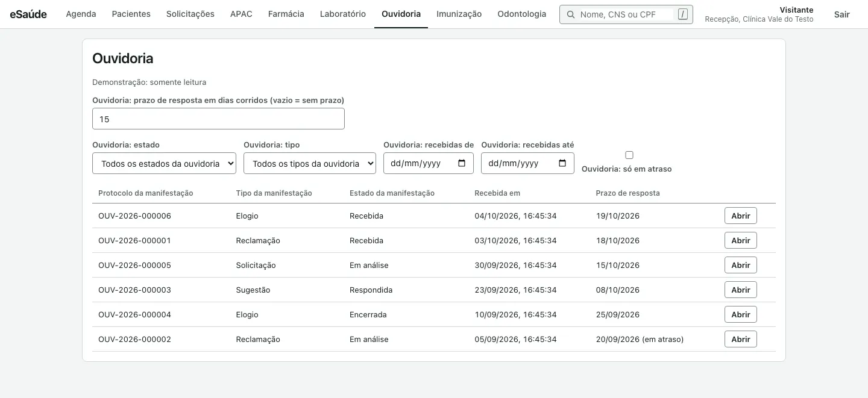Click protocol text OUV-2026-000002

coord(134,339)
